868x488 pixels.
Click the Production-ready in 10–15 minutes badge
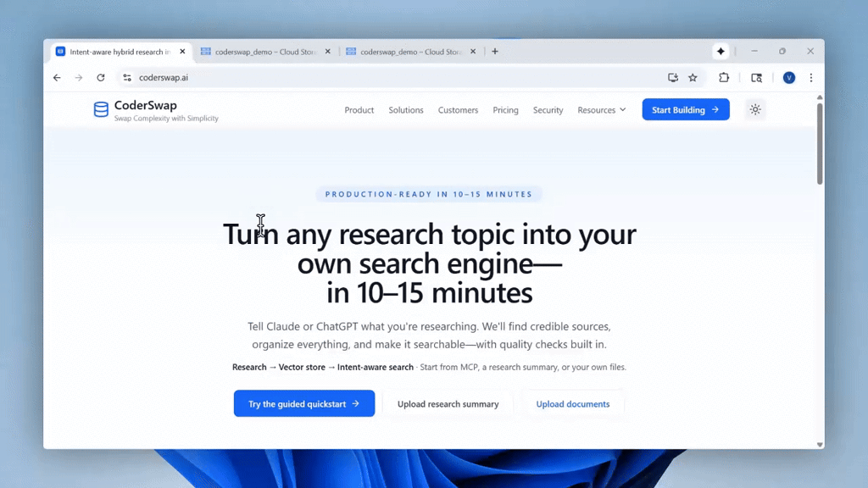428,194
